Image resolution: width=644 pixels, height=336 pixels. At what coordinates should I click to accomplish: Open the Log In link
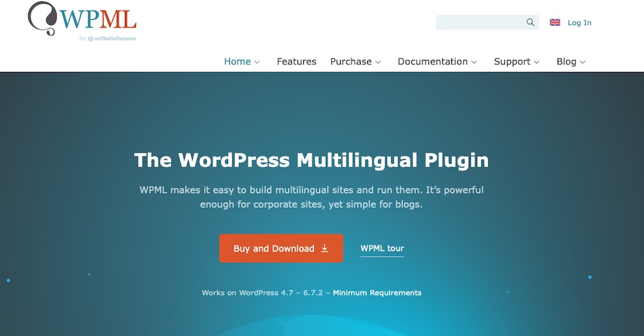580,23
